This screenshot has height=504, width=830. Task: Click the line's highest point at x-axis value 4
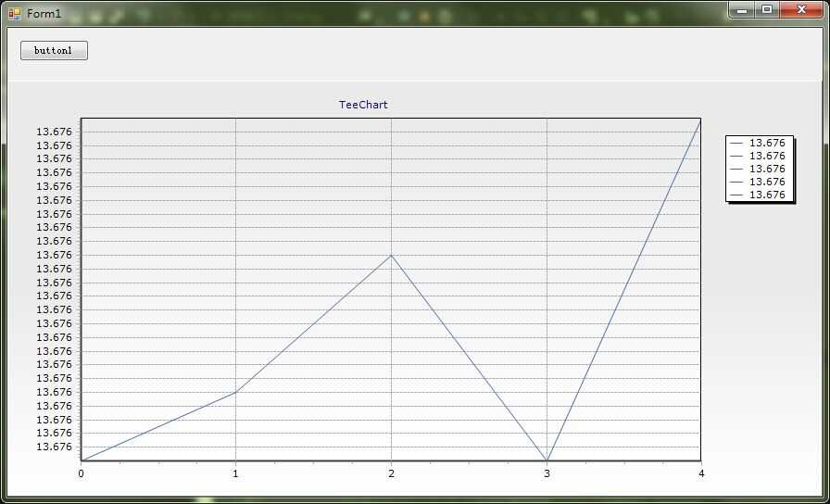(x=700, y=120)
